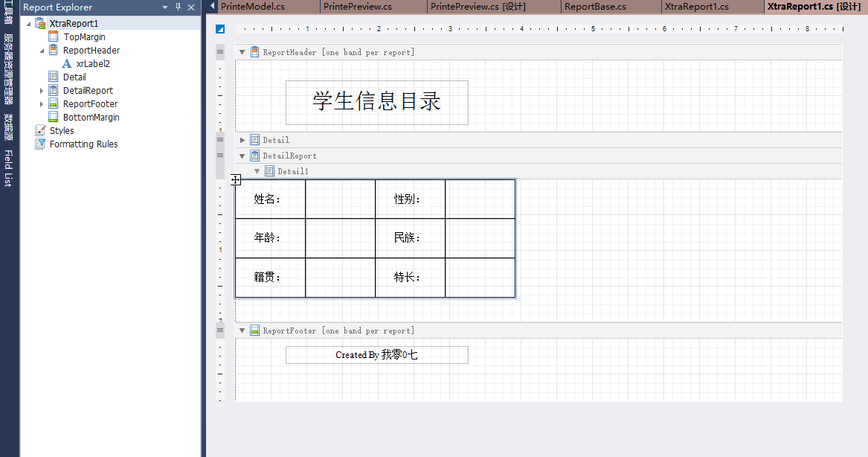Select the BottomMargin icon in explorer
The height and width of the screenshot is (457, 868).
(54, 118)
